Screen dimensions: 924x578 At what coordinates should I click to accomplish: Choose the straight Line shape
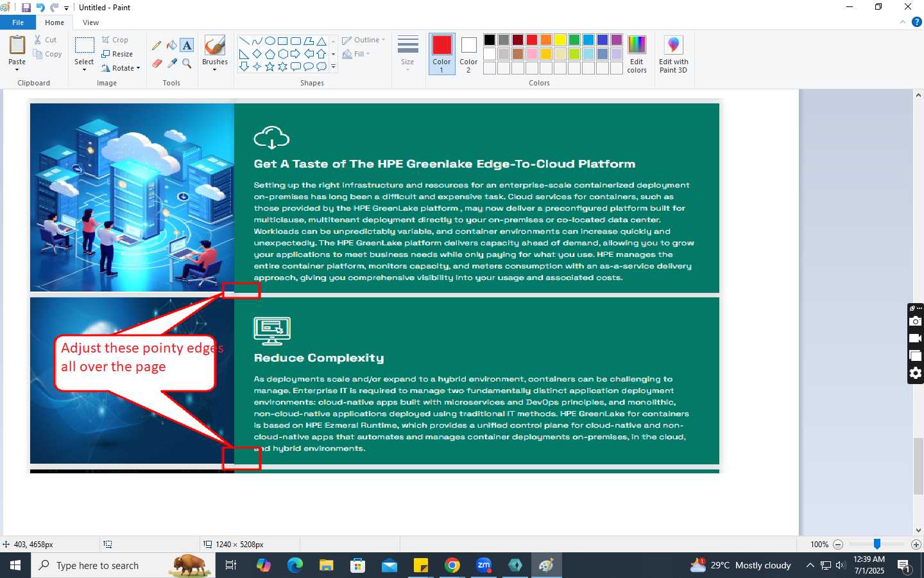[x=244, y=41]
